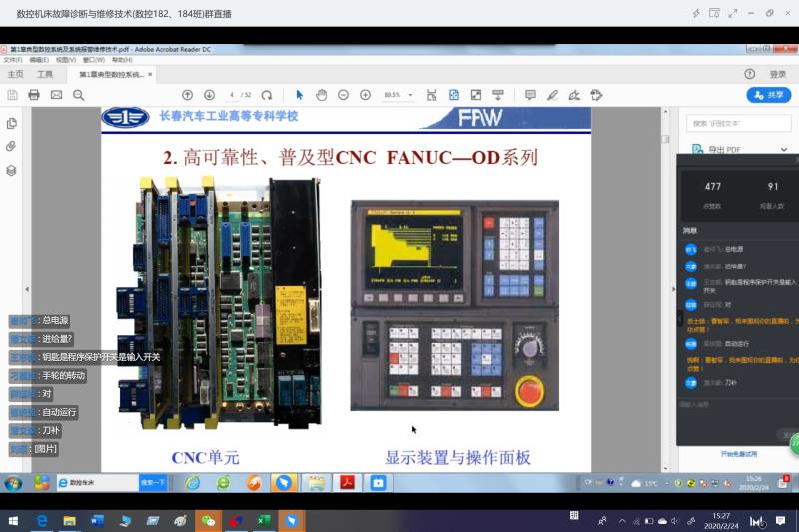The image size is (799, 532).
Task: Open page thumbnails panel in left sidebar
Action: coord(11,123)
